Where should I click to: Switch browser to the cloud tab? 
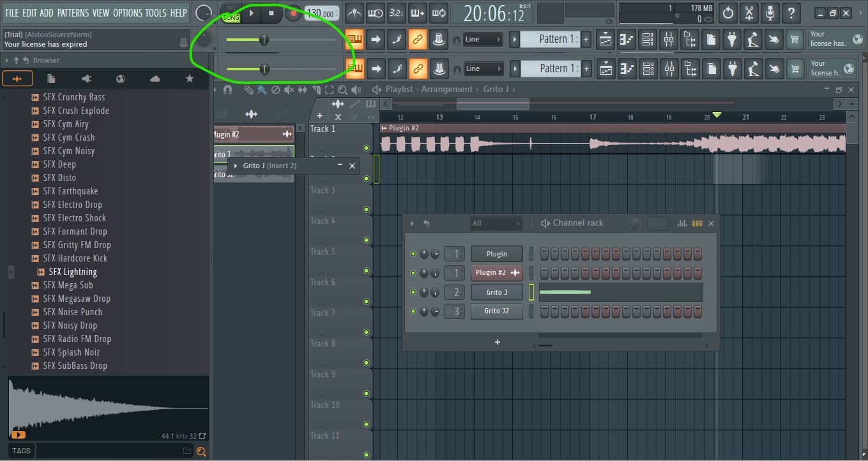[x=155, y=79]
